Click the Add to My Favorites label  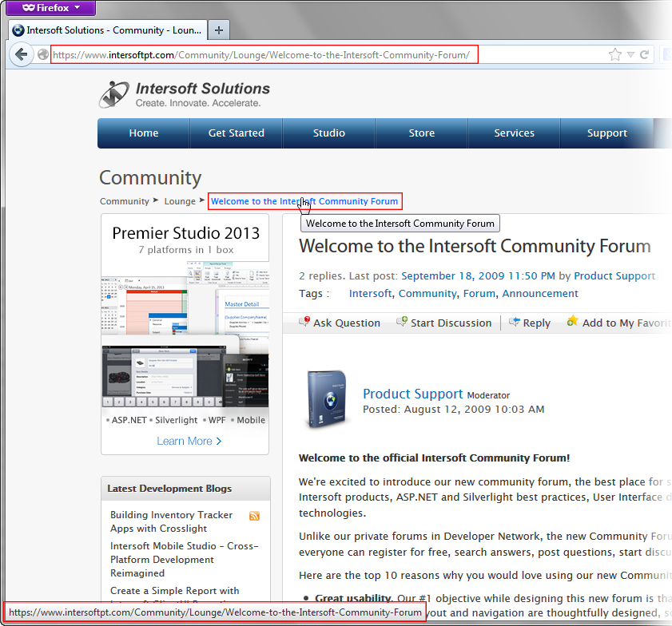click(626, 323)
